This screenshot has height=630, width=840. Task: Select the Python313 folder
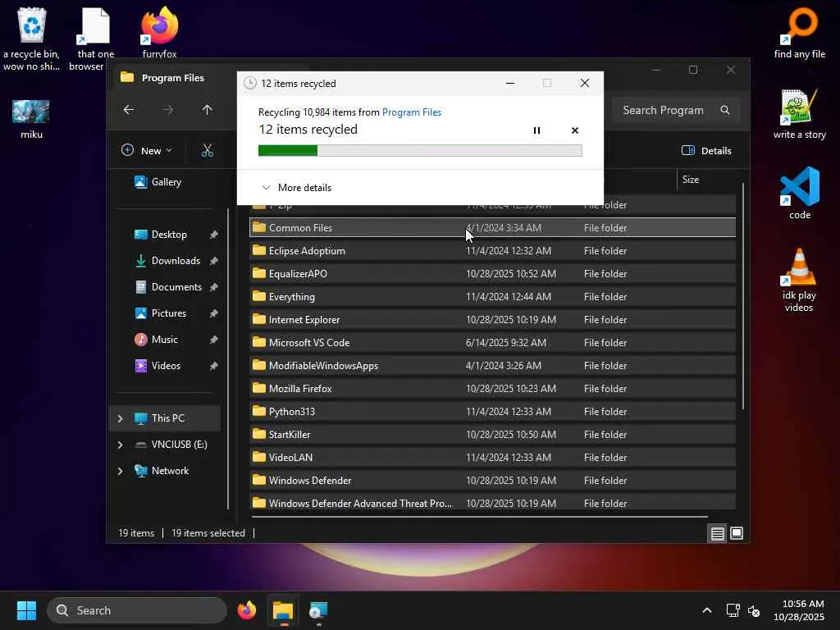[492, 412]
